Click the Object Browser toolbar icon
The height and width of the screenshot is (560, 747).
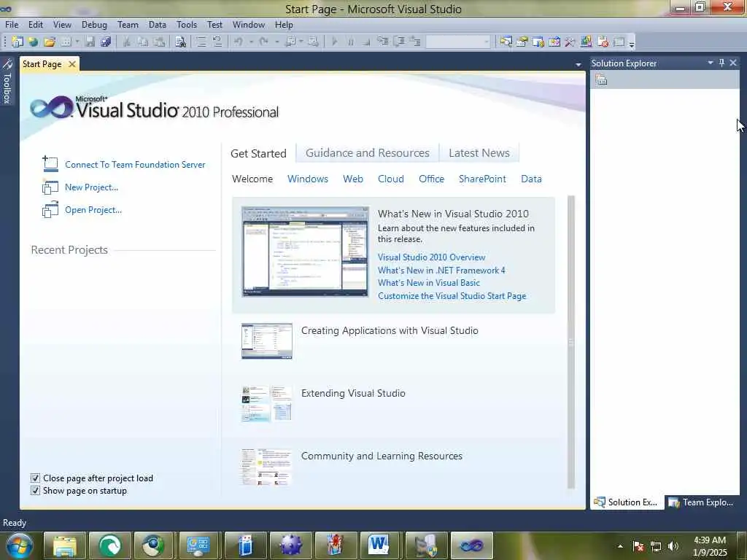click(x=554, y=42)
